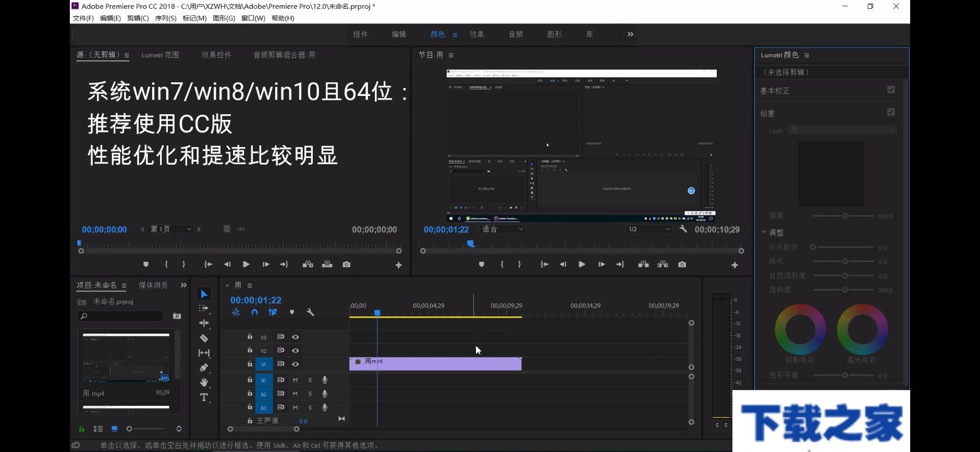Viewport: 980px width, 452px height.
Task: Select the Hand tool
Action: (204, 382)
